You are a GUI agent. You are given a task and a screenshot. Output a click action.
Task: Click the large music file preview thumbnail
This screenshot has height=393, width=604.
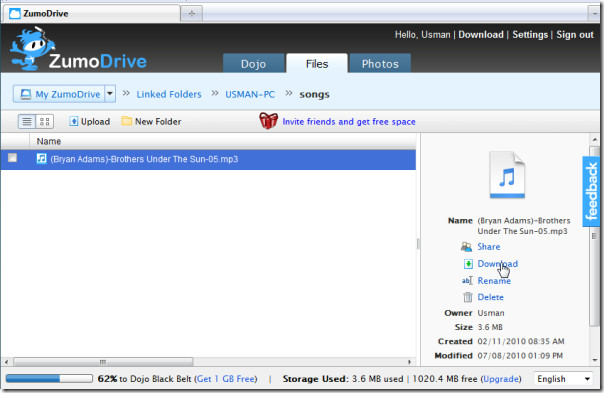point(507,175)
